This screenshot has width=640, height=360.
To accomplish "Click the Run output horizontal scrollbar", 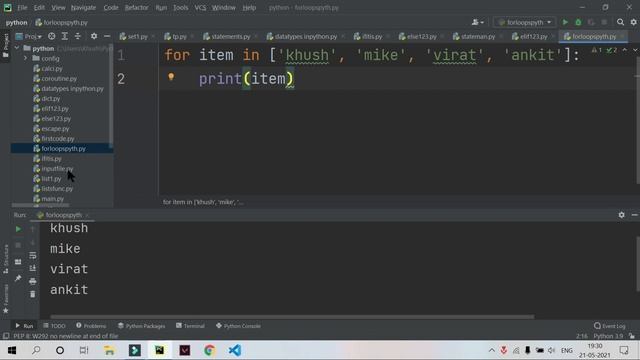I will point(292,316).
